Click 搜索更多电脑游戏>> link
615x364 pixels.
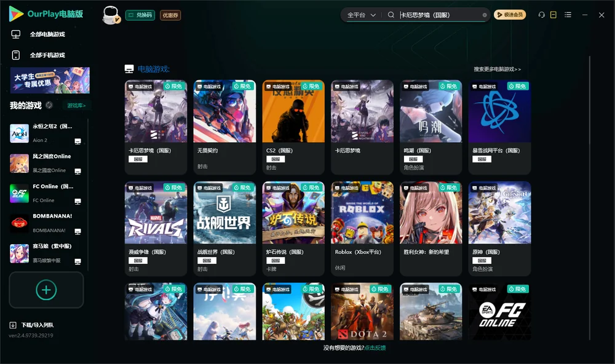[497, 69]
